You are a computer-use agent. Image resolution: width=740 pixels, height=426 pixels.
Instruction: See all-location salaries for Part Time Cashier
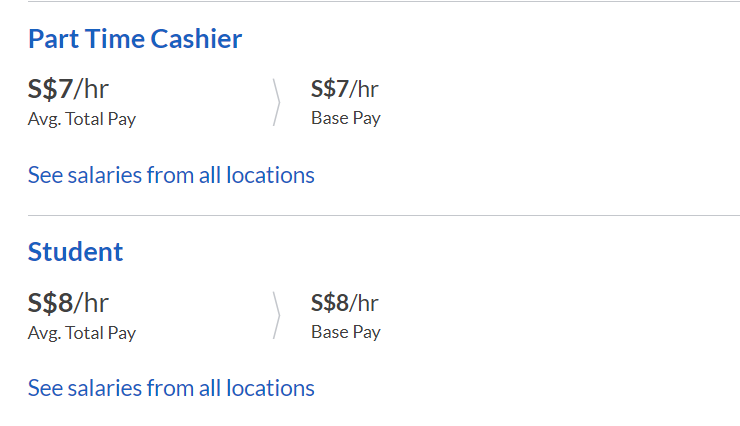pyautogui.click(x=171, y=175)
